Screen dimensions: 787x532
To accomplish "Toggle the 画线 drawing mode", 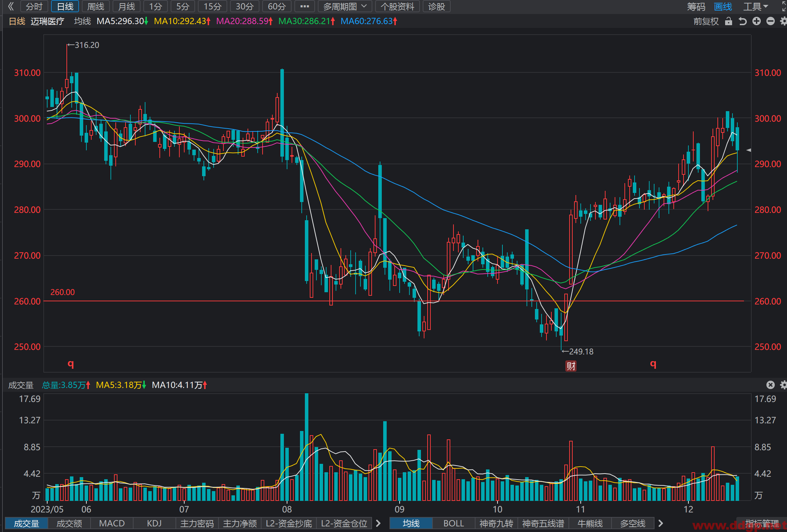I will [x=723, y=7].
